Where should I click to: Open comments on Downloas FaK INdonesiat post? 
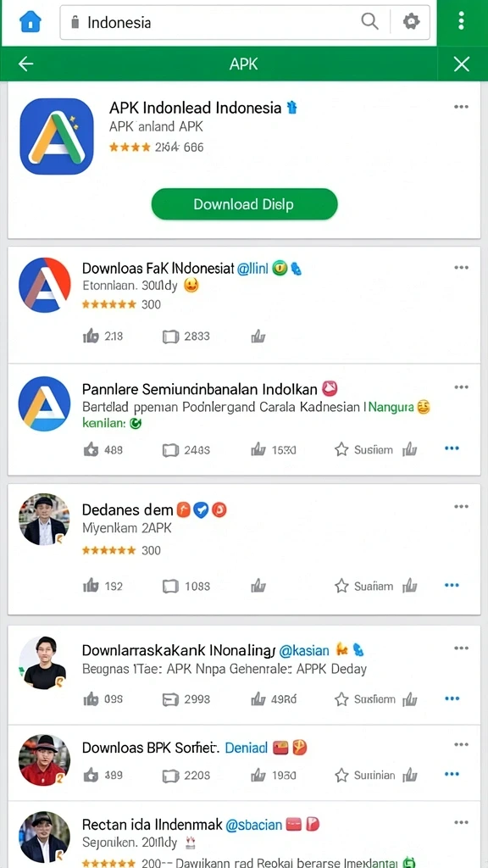click(170, 337)
